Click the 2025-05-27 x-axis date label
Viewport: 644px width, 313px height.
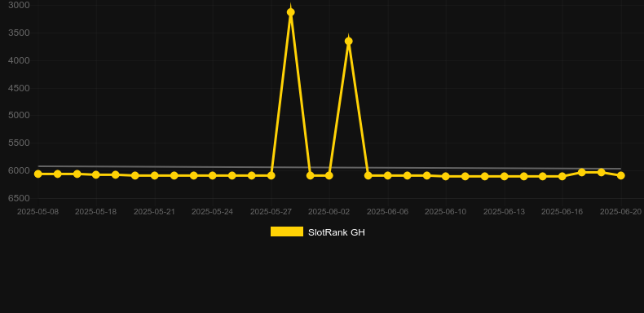coord(271,212)
